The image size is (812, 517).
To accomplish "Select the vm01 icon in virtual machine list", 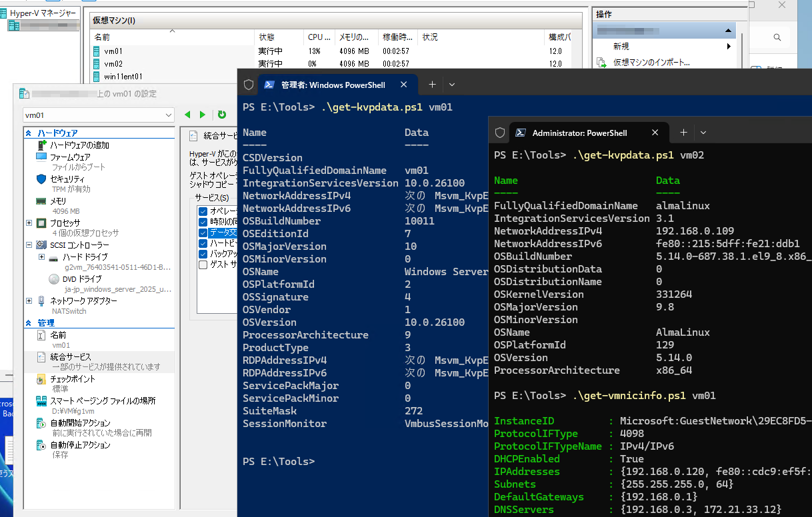I will pyautogui.click(x=97, y=51).
